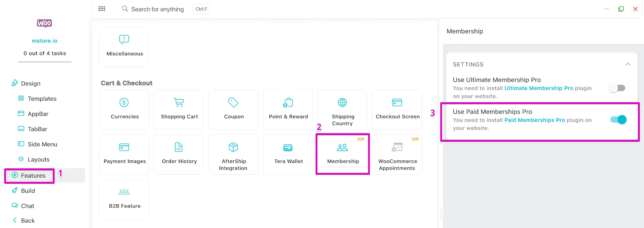This screenshot has height=228, width=644.
Task: Open AfterShip Integration tile
Action: point(233,154)
